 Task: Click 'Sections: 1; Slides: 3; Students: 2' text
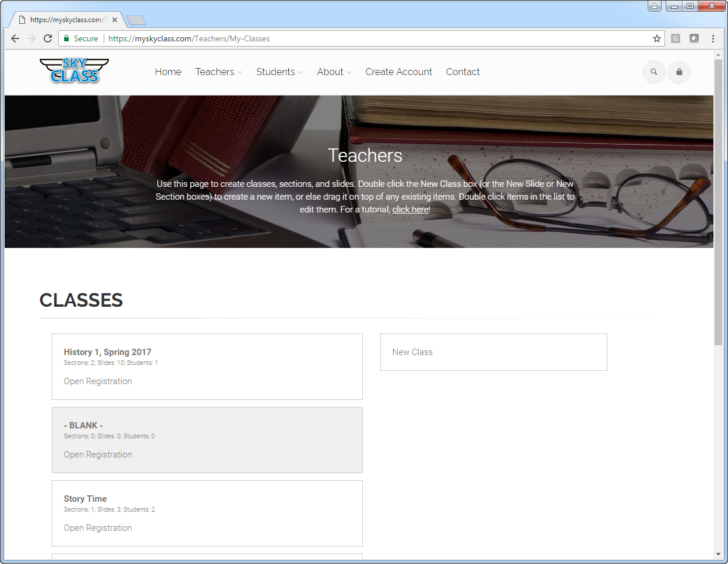click(x=109, y=509)
